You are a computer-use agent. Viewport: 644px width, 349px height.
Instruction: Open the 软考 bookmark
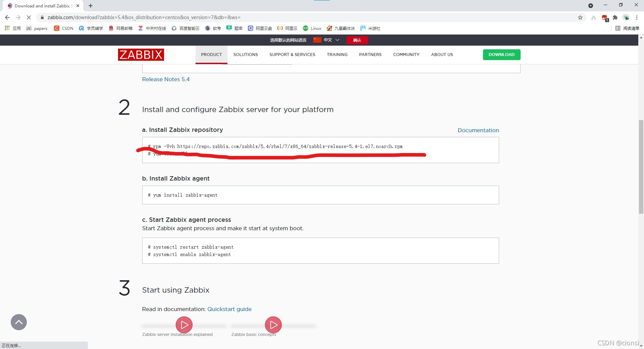[x=213, y=28]
